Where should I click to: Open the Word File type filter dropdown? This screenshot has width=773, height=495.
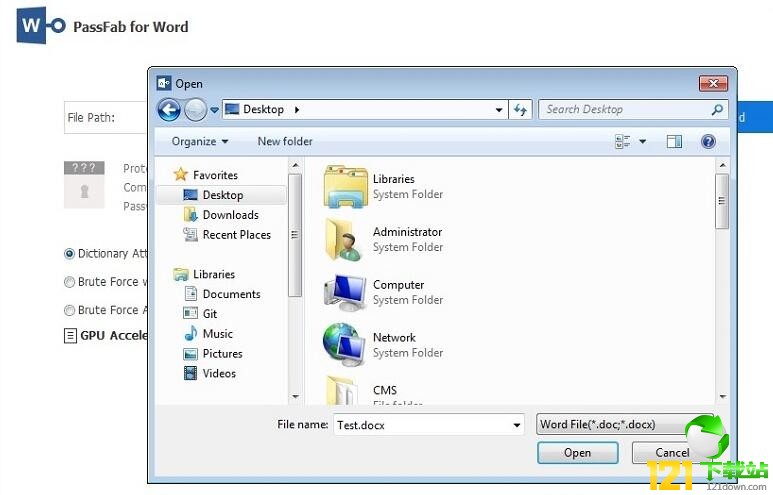(624, 424)
